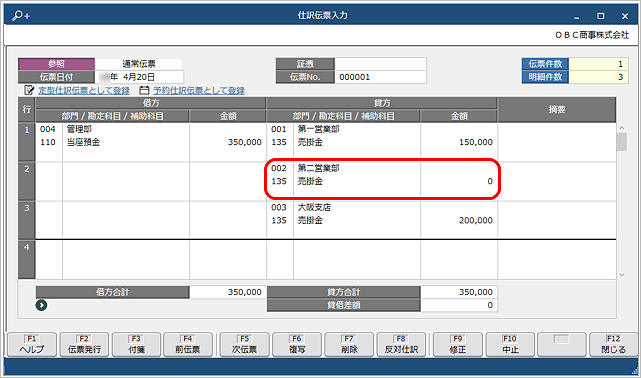Maximize the 仕訳伝票入力 window
Image resolution: width=641 pixels, height=378 pixels.
coord(600,16)
